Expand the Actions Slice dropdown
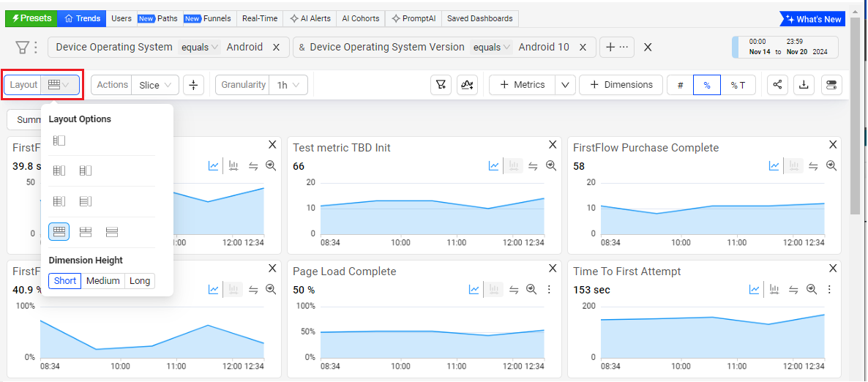Screen dimensions: 868x382 coord(155,85)
